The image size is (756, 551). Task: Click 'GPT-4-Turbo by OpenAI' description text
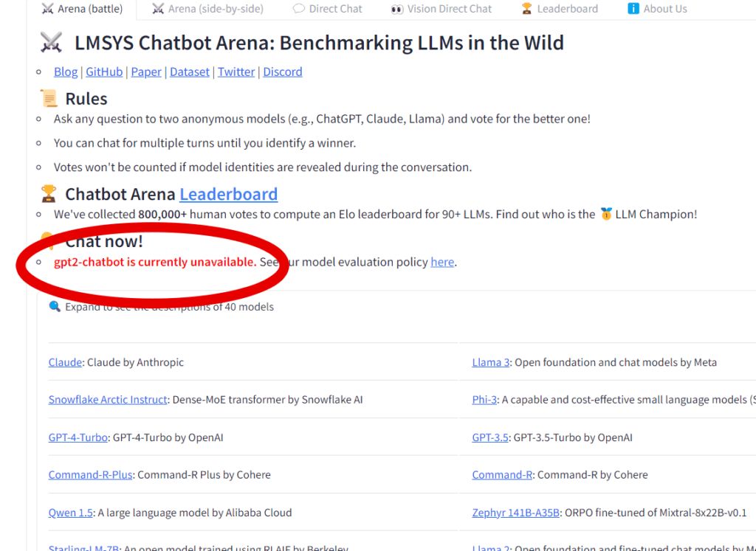pyautogui.click(x=168, y=437)
